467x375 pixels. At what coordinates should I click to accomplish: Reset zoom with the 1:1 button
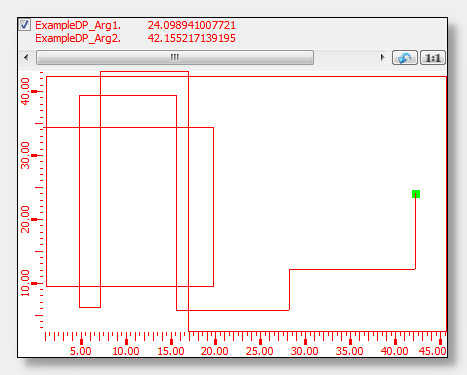[x=433, y=58]
